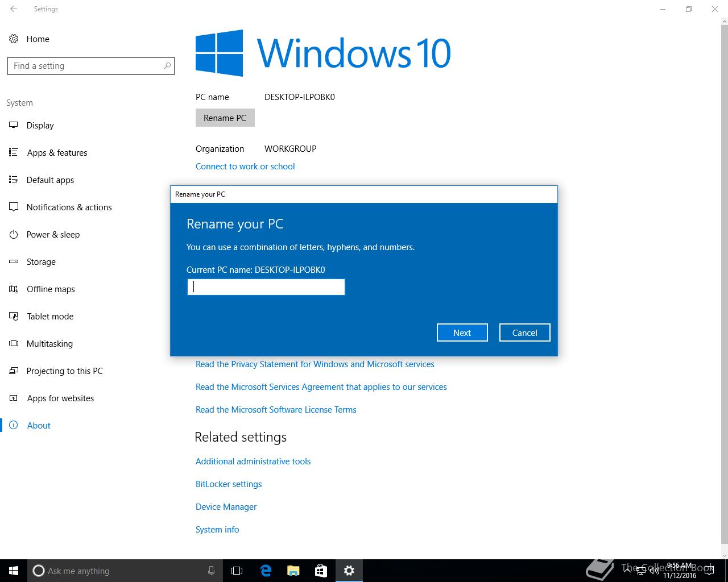The height and width of the screenshot is (582, 728).
Task: Open the System info link
Action: pyautogui.click(x=217, y=529)
